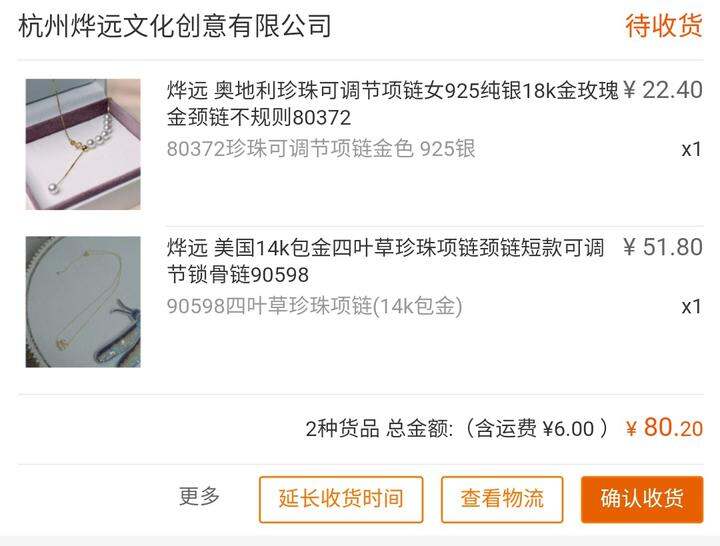Open the four-leaf clover necklace 90598 thumbnail
This screenshot has width=720, height=546.
[83, 302]
